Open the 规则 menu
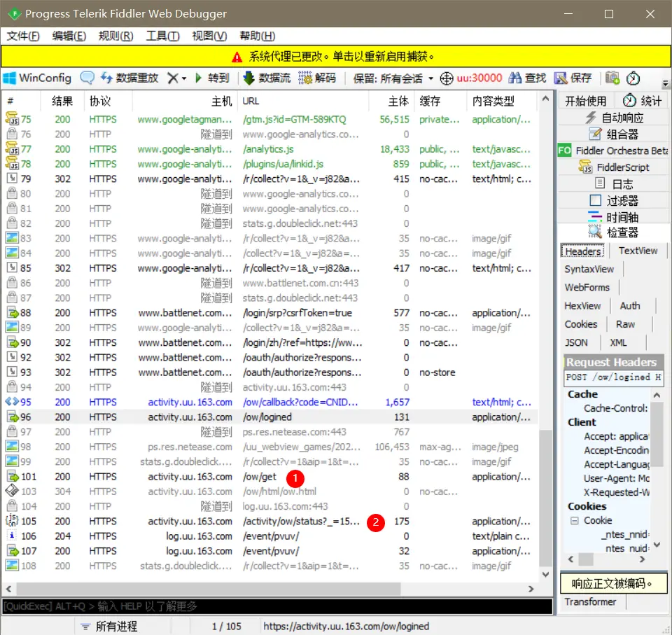Viewport: 672px width, 635px height. (x=114, y=36)
